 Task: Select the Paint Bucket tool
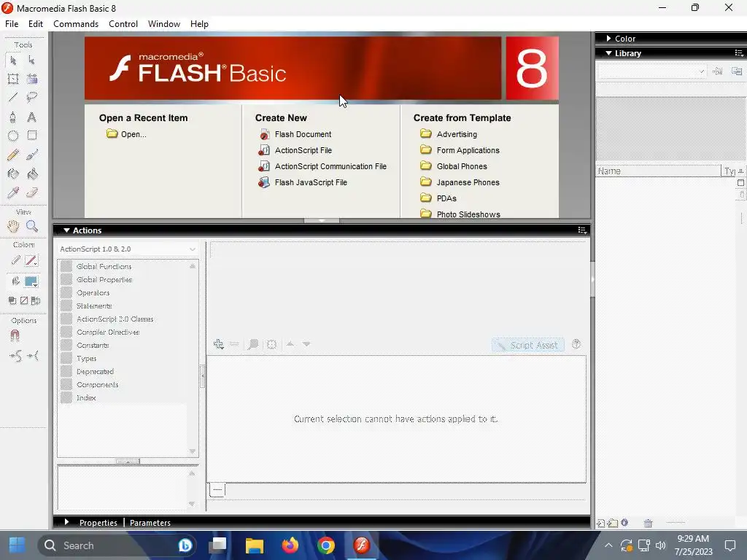pos(32,174)
